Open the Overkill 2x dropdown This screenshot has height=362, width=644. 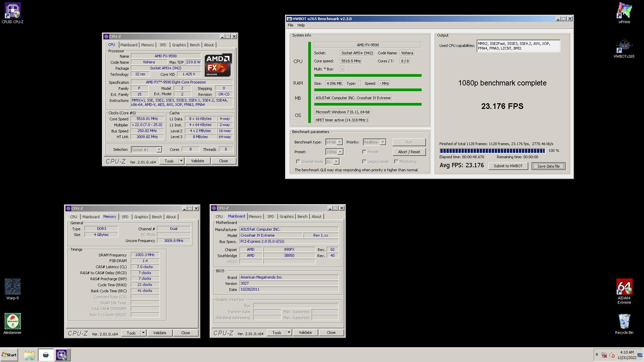[332, 162]
